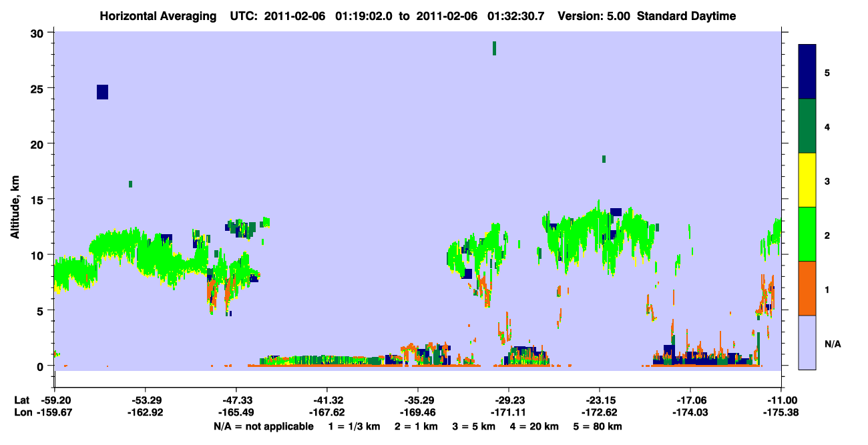
Task: Click the '2 = 1 km' legend text
Action: tap(415, 426)
